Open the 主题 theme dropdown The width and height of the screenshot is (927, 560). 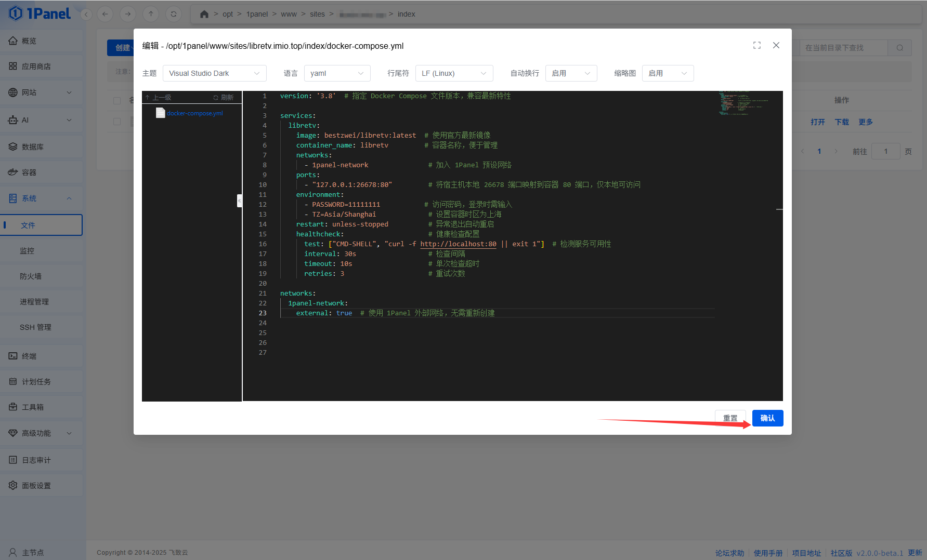click(x=215, y=73)
